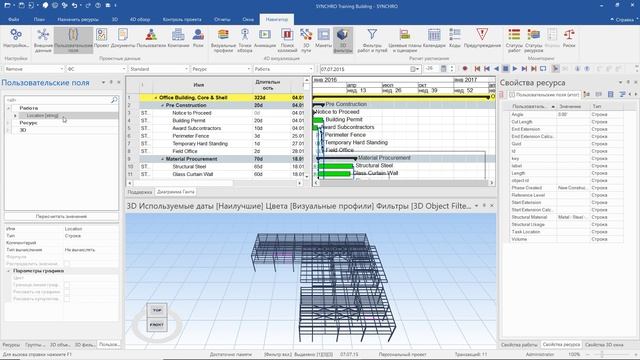The height and width of the screenshot is (360, 640).
Task: Collapse the Параметры графика section
Action: [x=9, y=271]
